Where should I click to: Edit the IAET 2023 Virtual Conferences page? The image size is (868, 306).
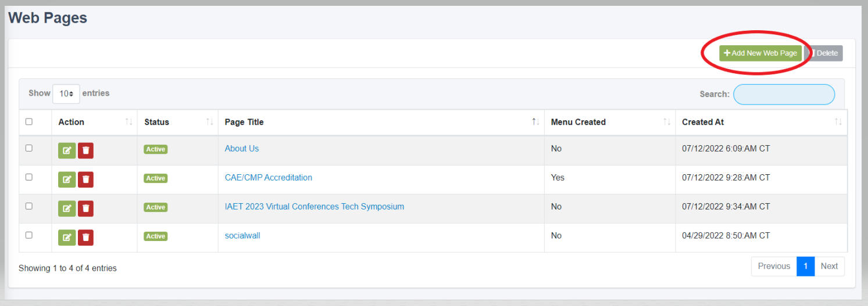(67, 208)
